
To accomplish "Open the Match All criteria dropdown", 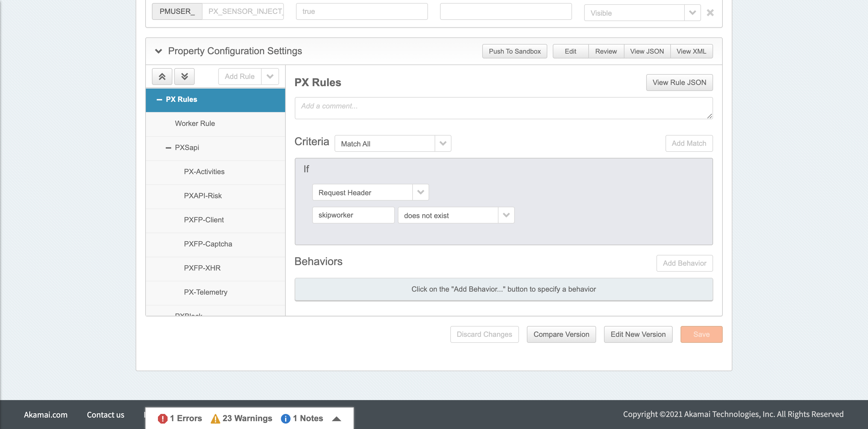I will pyautogui.click(x=443, y=143).
